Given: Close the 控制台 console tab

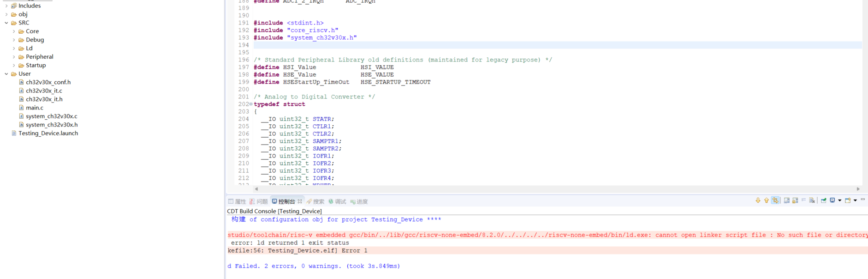Looking at the screenshot, I should 300,201.
